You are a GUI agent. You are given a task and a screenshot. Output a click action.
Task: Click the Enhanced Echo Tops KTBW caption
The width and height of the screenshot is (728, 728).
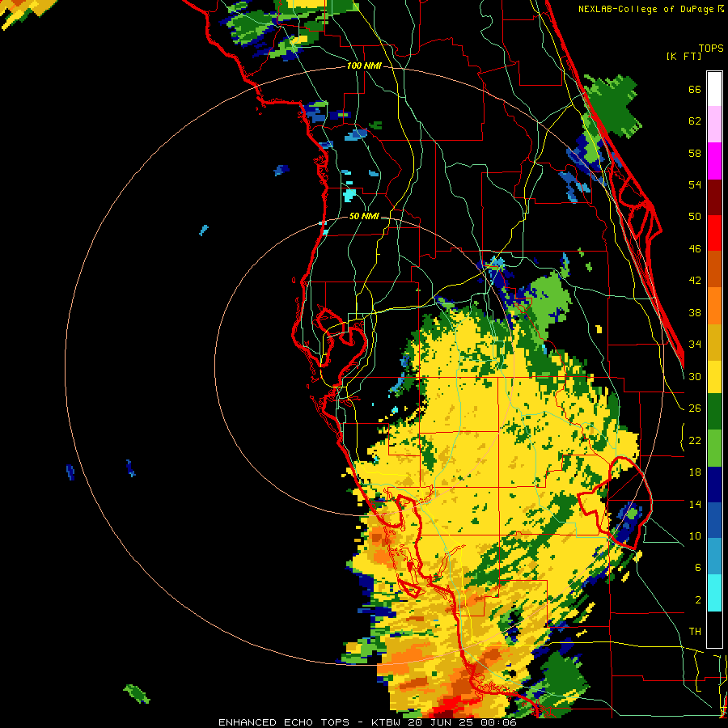[367, 722]
